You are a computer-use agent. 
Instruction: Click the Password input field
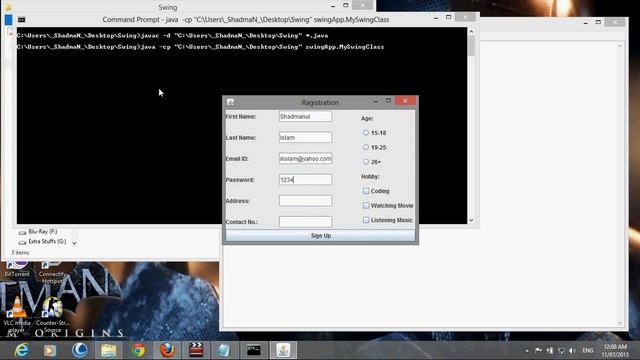(305, 180)
